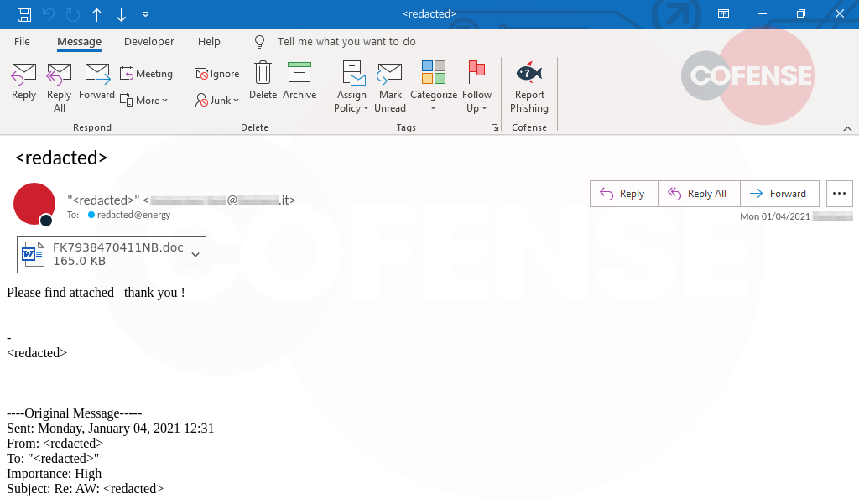Click Reply All in message header
859x504 pixels.
point(699,194)
